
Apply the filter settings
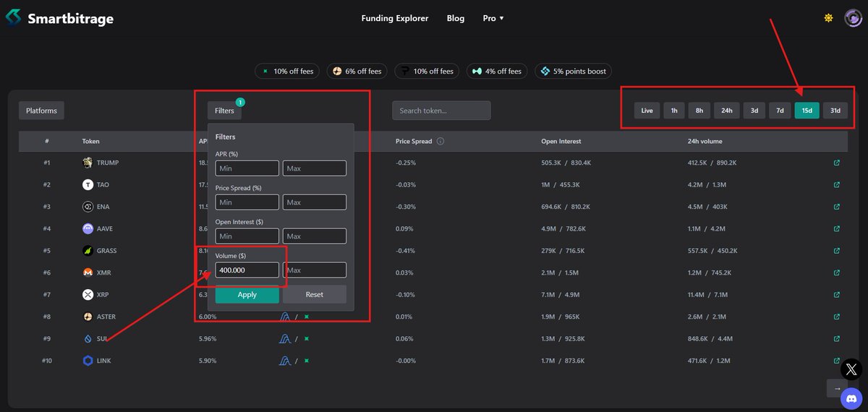click(247, 294)
